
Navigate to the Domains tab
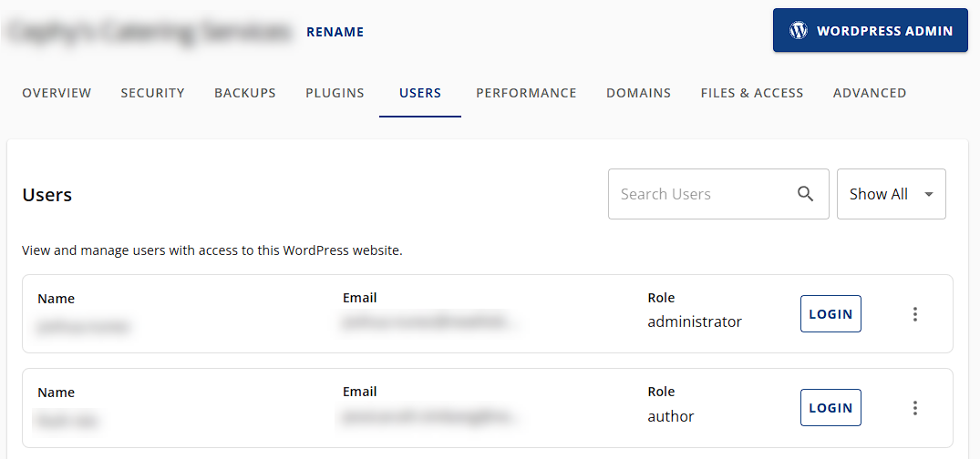tap(638, 93)
